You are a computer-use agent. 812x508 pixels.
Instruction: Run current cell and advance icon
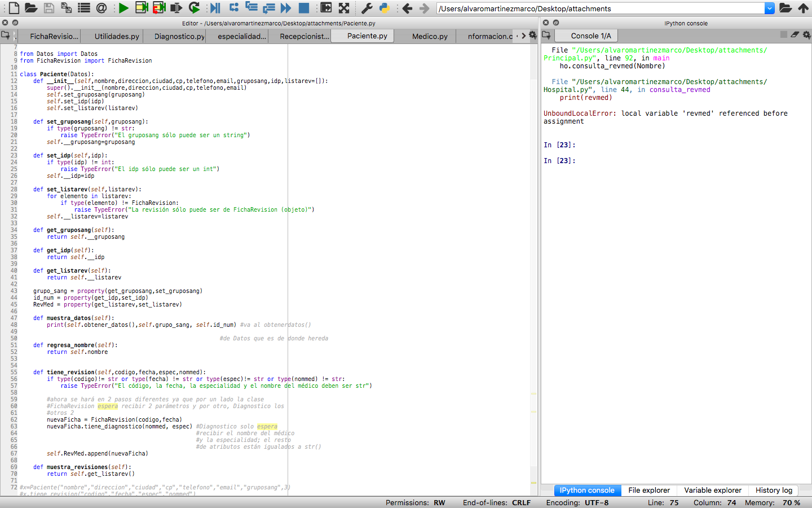tap(159, 8)
